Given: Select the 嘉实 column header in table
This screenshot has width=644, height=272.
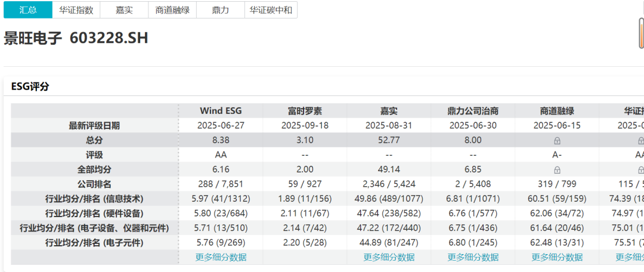Looking at the screenshot, I should coord(389,111).
